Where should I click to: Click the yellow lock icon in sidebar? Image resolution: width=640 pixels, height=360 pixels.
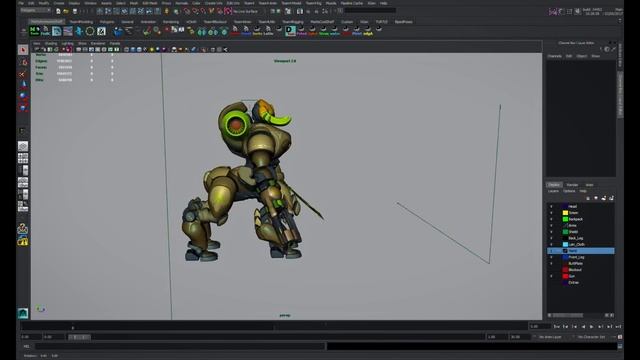coord(23,241)
